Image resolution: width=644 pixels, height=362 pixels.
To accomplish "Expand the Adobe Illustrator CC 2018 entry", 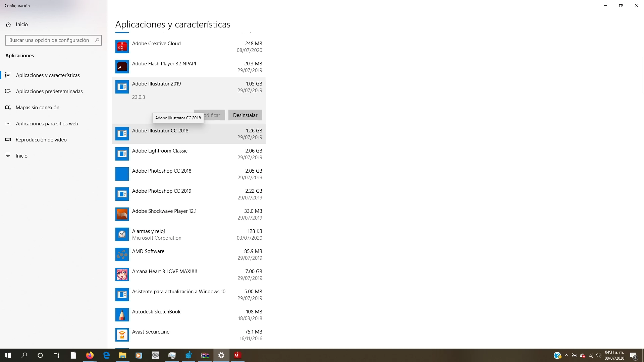I will coord(189,134).
